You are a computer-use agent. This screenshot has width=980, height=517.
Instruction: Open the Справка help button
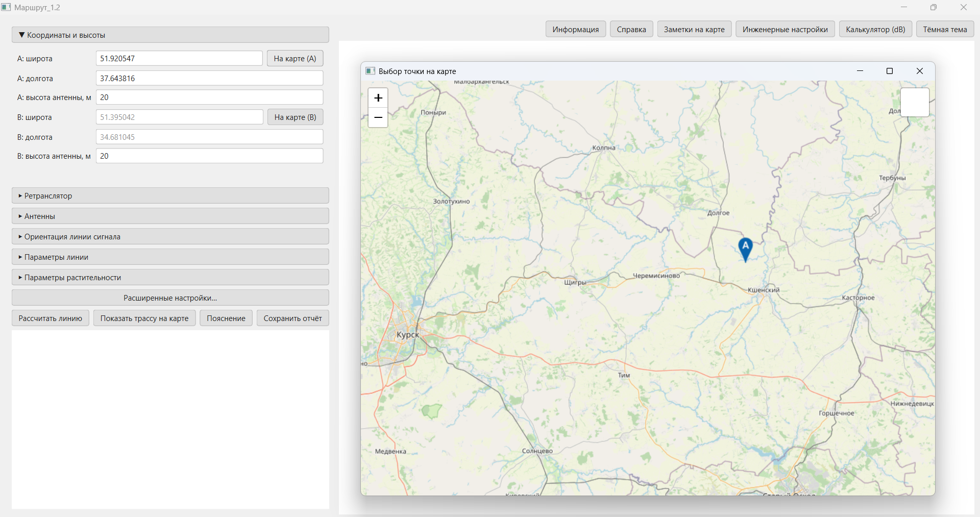(631, 30)
